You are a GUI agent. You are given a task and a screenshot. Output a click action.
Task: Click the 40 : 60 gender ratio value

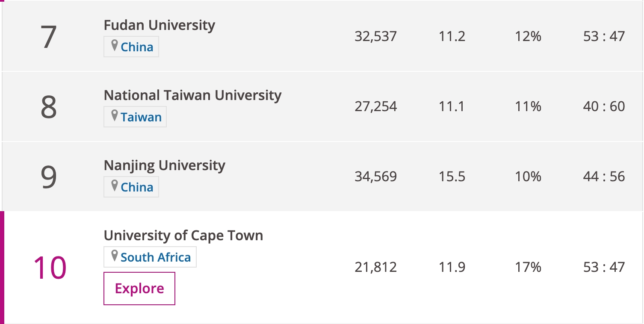(604, 106)
